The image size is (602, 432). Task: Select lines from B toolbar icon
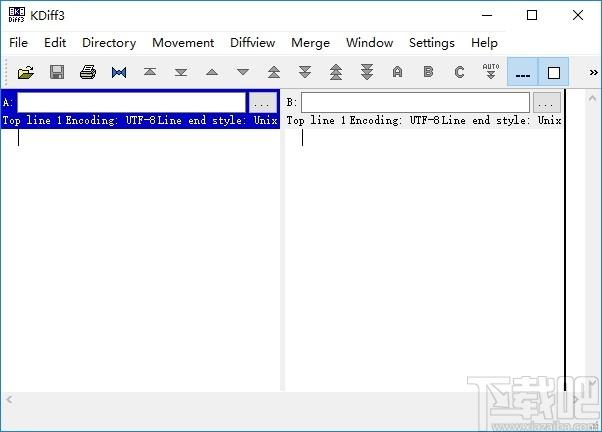point(428,72)
